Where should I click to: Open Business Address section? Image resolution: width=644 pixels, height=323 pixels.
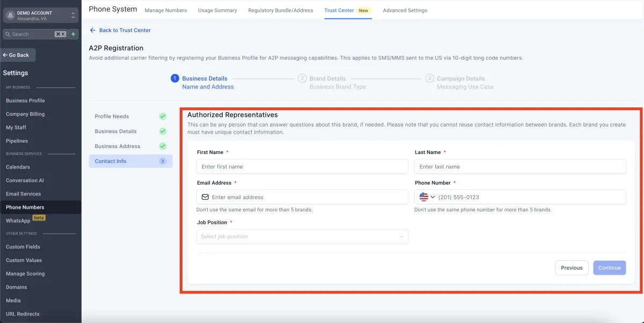click(130, 146)
